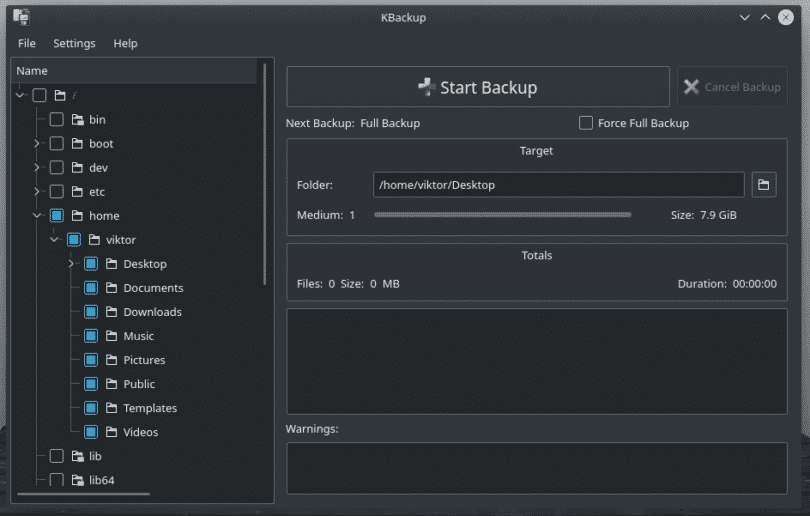Select the lib64 folder label

point(102,480)
